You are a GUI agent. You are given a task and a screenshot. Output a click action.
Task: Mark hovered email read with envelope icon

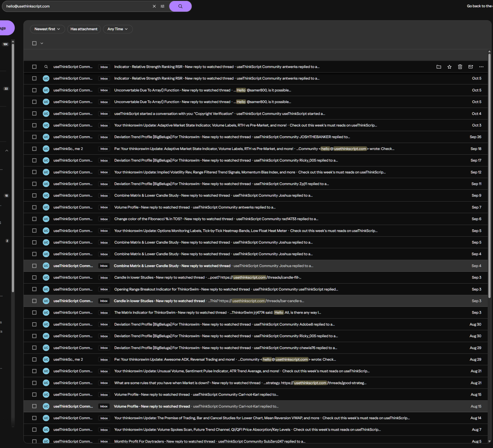click(470, 67)
